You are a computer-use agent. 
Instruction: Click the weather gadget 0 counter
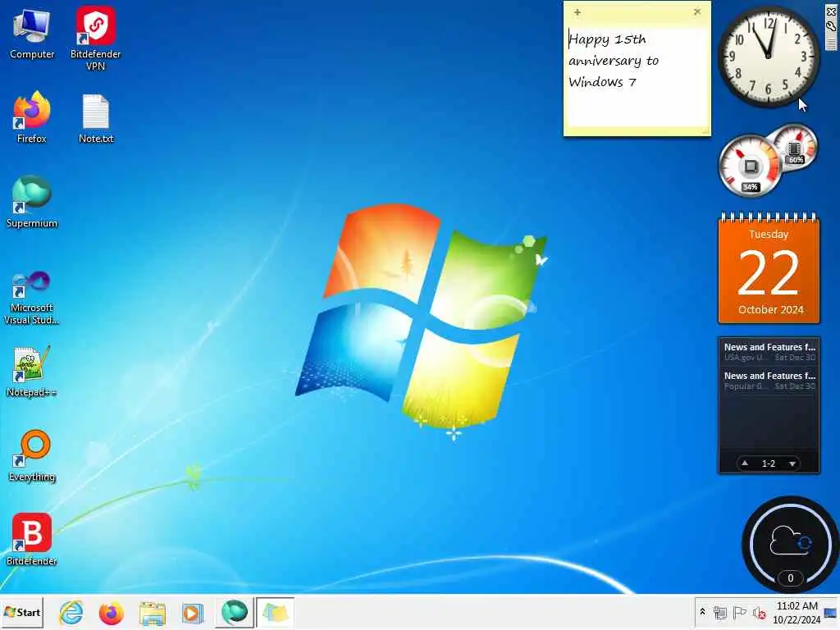[x=790, y=578]
